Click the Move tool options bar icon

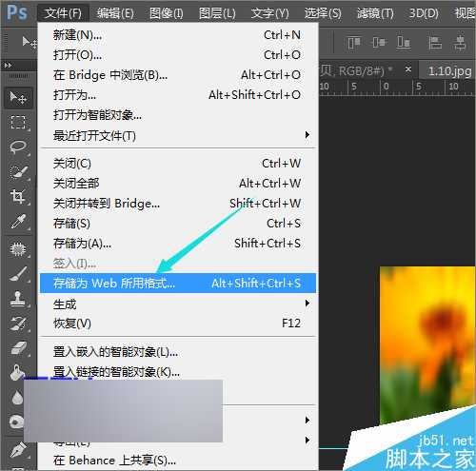30,42
